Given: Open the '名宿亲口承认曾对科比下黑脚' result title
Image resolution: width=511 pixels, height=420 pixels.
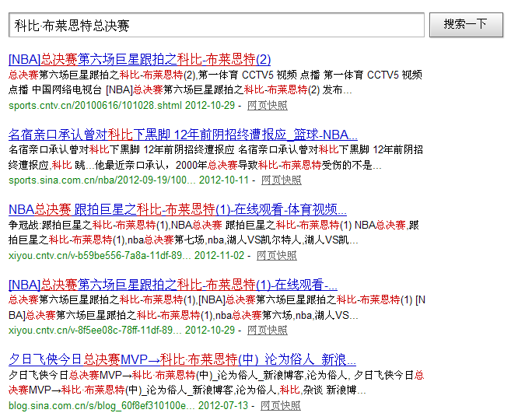Looking at the screenshot, I should [183, 134].
